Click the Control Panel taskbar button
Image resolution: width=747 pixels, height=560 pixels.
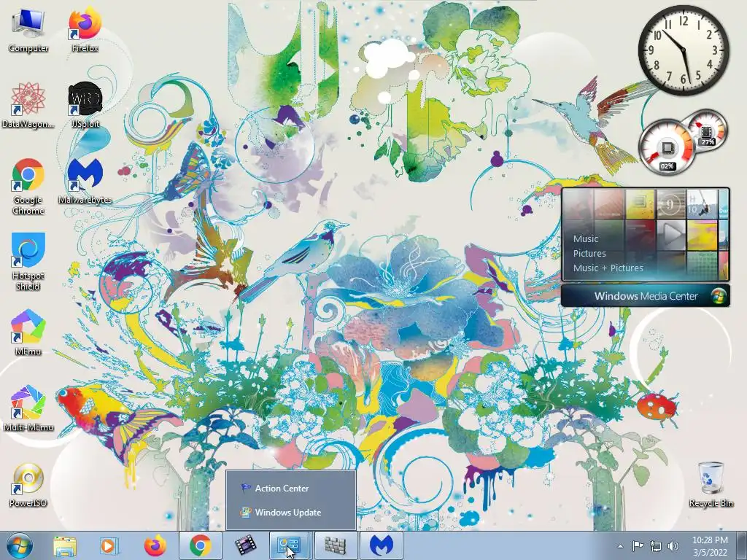290,545
